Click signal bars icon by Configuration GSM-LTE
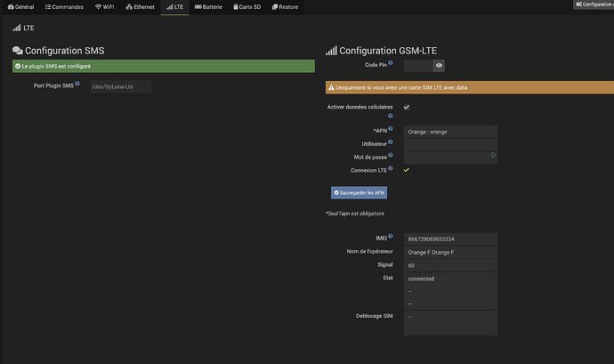Screen dimensions: 614x364 331,51
